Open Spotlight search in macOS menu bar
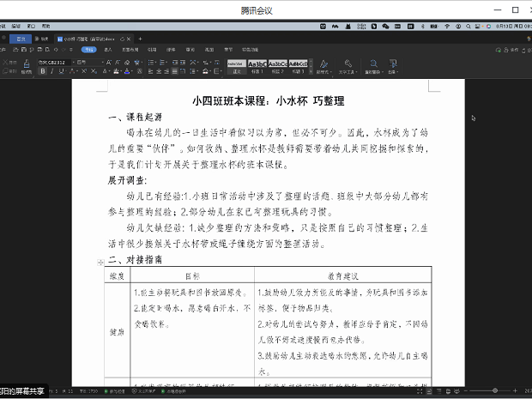This screenshot has height=399, width=532. pyautogui.click(x=469, y=26)
